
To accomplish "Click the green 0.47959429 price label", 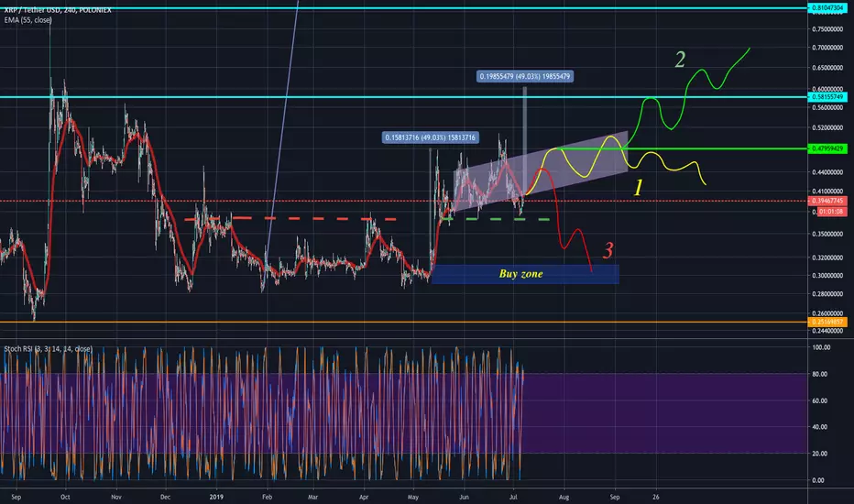I will pos(827,148).
